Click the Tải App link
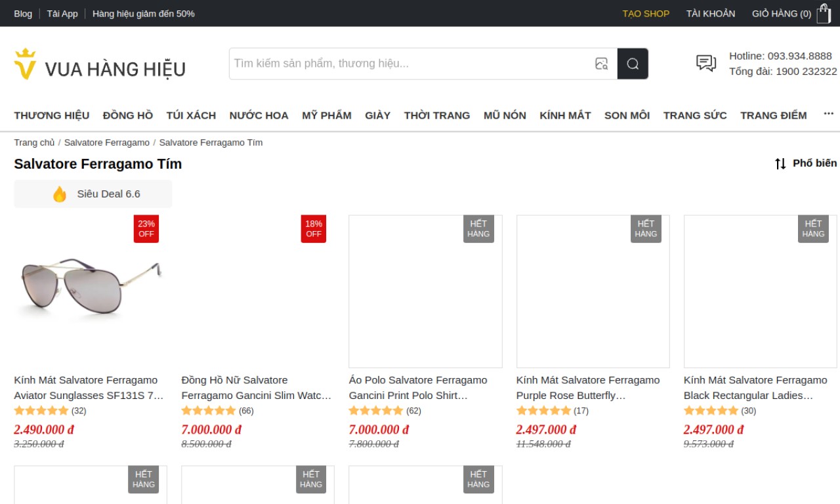The image size is (840, 504). click(62, 14)
